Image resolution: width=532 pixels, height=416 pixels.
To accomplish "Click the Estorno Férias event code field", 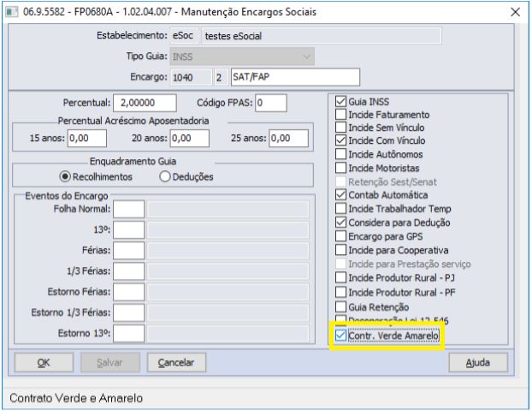I will coord(129,292).
